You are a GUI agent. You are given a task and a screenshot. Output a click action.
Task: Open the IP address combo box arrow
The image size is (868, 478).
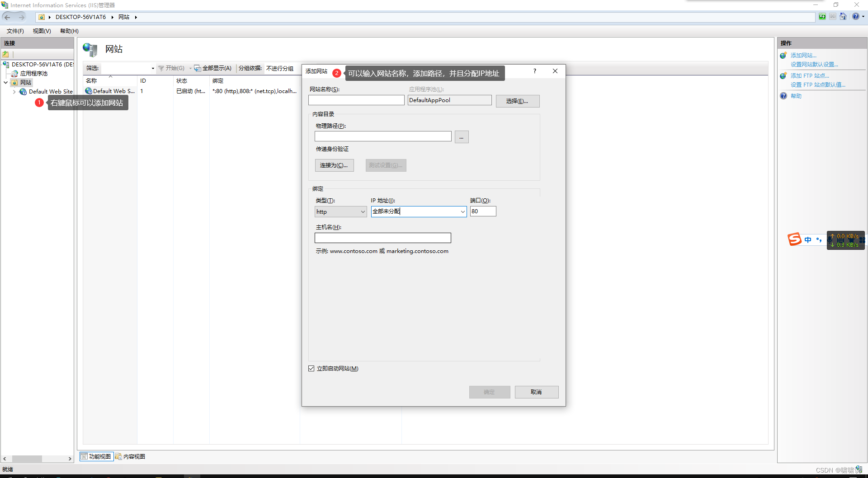click(x=462, y=211)
